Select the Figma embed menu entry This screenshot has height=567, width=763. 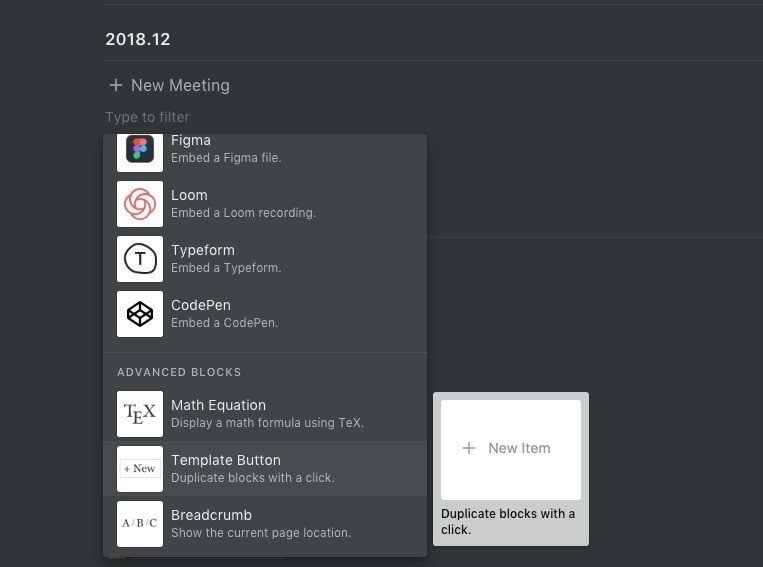pos(265,153)
